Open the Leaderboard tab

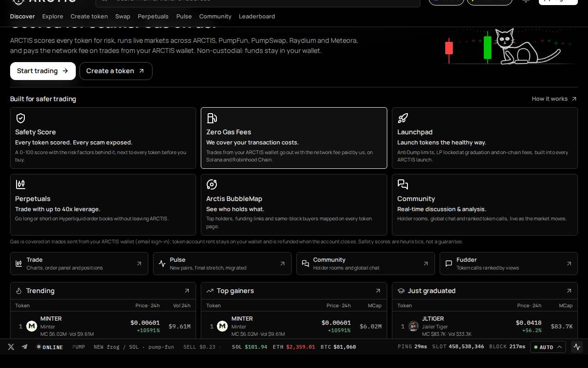click(257, 16)
